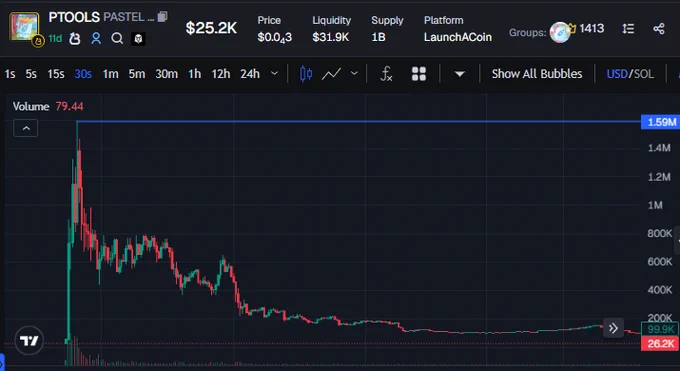Click the black cube icon beside search
680x371 pixels.
pos(138,39)
